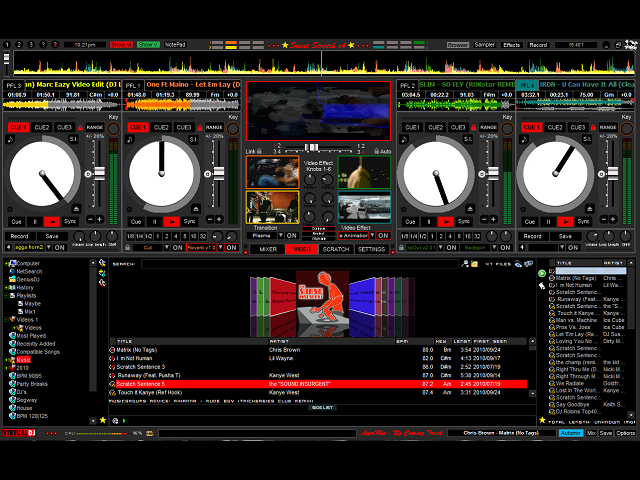Click the red crossed-out icon in top bar
Screen dimensions: 640x480
[x=56, y=44]
